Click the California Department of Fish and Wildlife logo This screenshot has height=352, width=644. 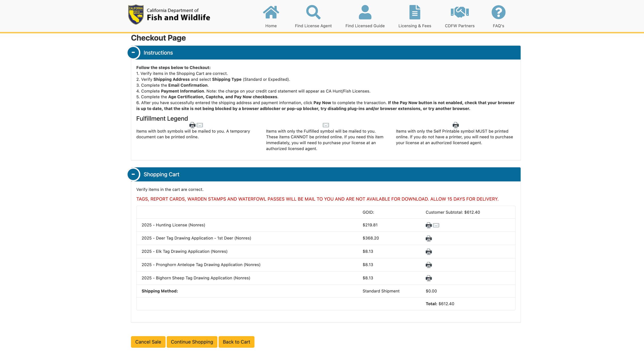click(x=169, y=15)
